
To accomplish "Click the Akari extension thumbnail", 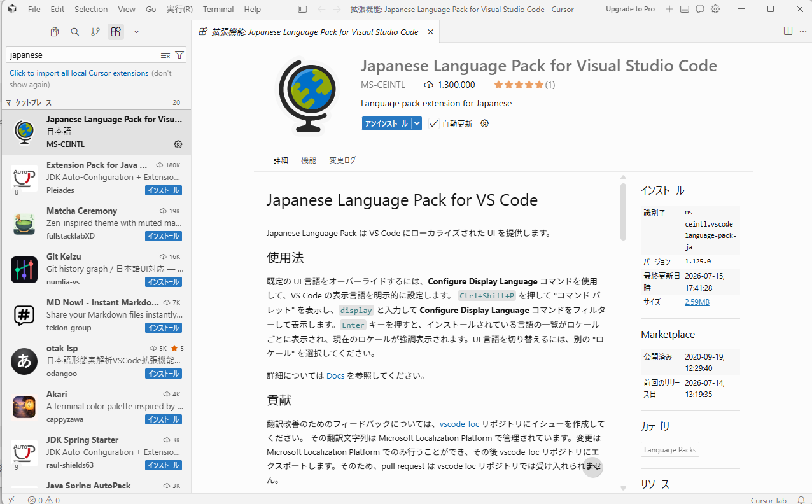I will pos(24,407).
